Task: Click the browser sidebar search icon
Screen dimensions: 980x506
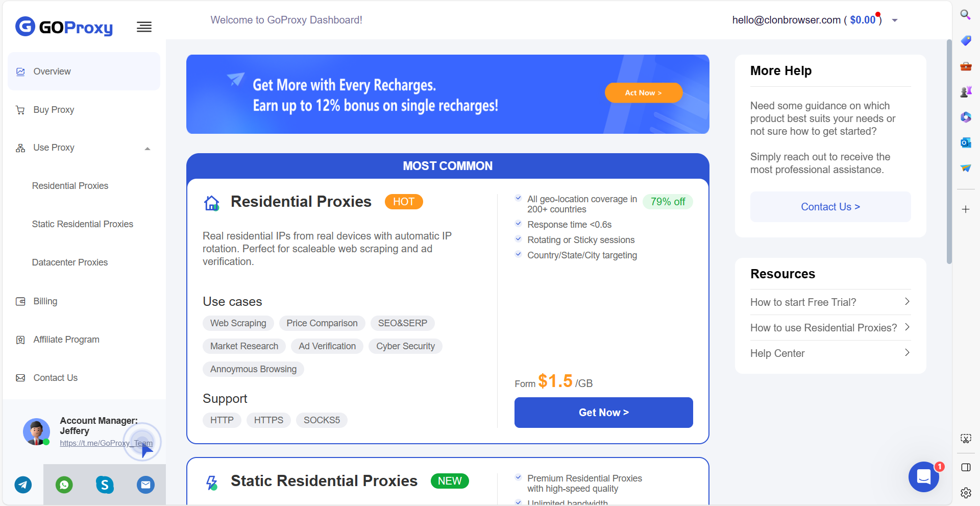Action: [x=965, y=15]
